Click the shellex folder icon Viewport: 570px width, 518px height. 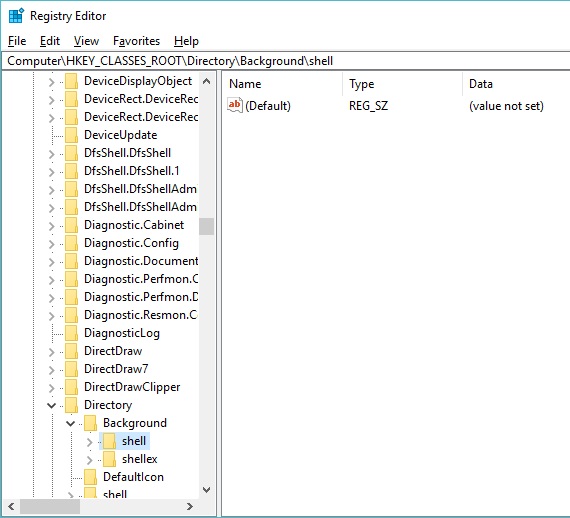pos(109,459)
